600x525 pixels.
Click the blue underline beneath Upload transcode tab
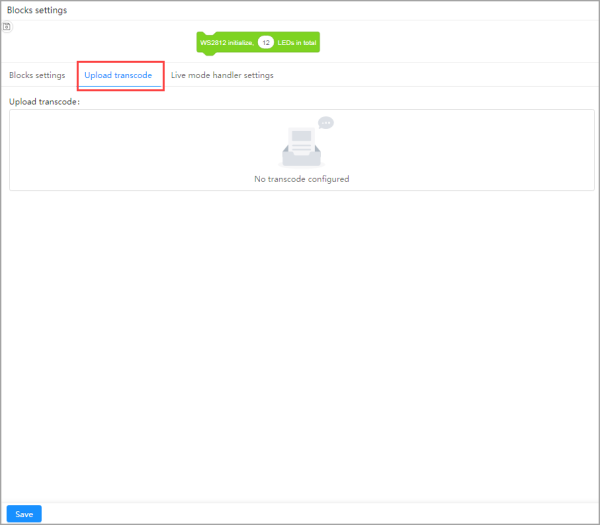(118, 86)
